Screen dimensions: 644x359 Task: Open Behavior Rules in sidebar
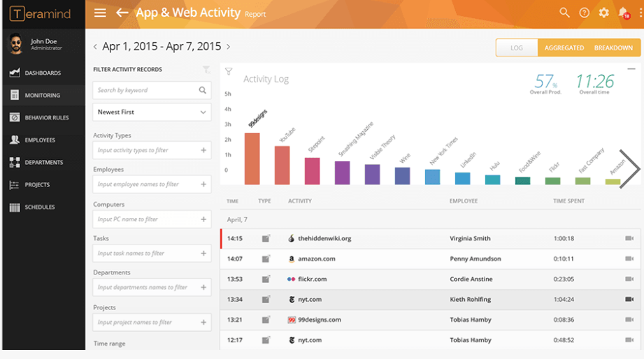[x=43, y=118]
